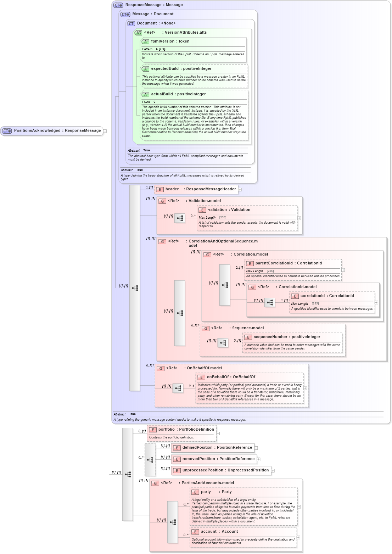Click the 'Pattern 5-[0-9]+' facet text
The image size is (392, 554).
point(155,49)
